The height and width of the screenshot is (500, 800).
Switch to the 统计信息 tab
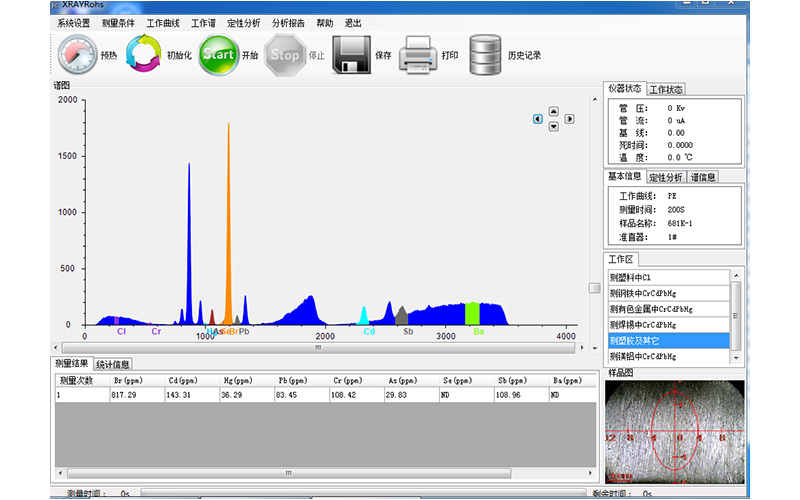[x=113, y=364]
